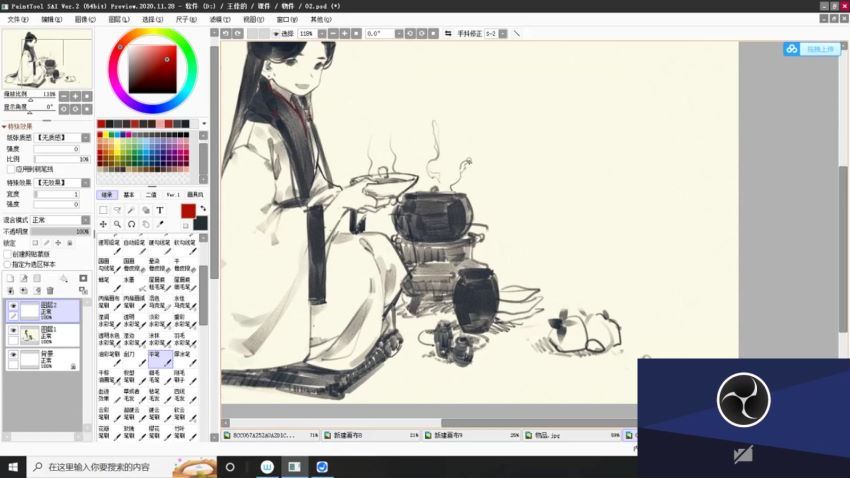Screen dimensions: 850x478
Task: Select the 水墨 brush preset
Action: [135, 284]
